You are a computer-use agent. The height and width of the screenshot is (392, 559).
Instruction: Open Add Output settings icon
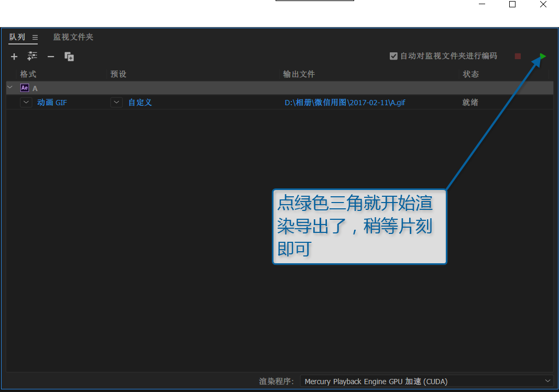coord(32,56)
